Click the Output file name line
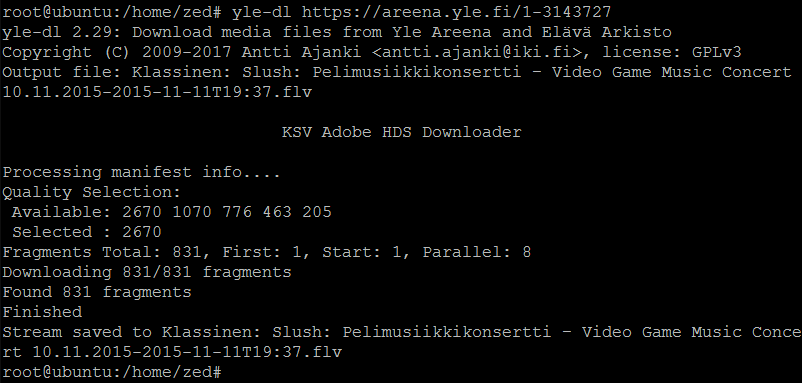 point(397,82)
